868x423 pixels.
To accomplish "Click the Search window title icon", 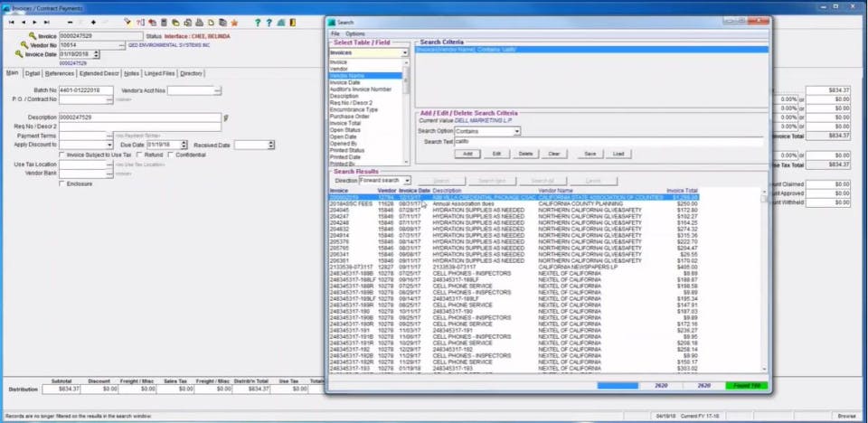I will point(332,23).
